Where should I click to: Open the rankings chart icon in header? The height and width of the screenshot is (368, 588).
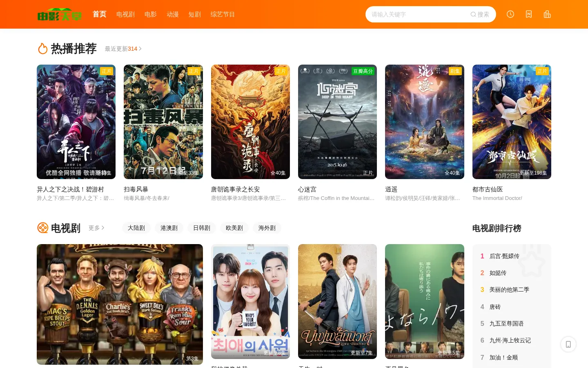click(x=547, y=14)
